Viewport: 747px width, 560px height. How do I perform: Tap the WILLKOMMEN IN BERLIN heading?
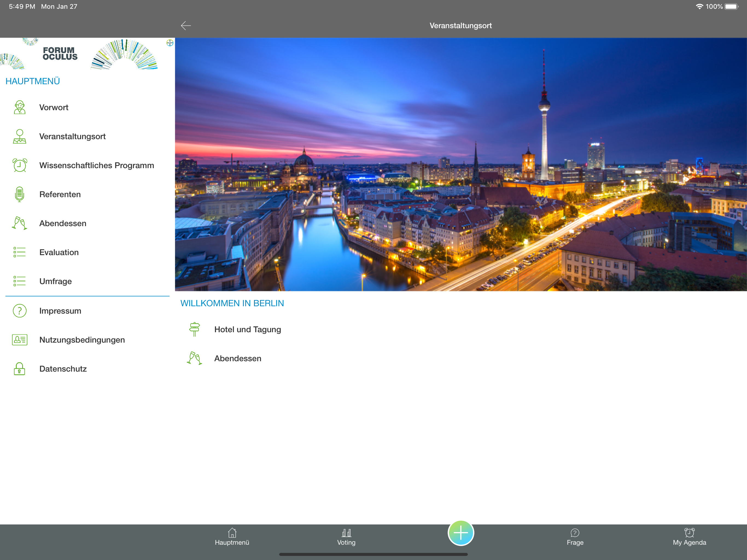[x=232, y=303]
